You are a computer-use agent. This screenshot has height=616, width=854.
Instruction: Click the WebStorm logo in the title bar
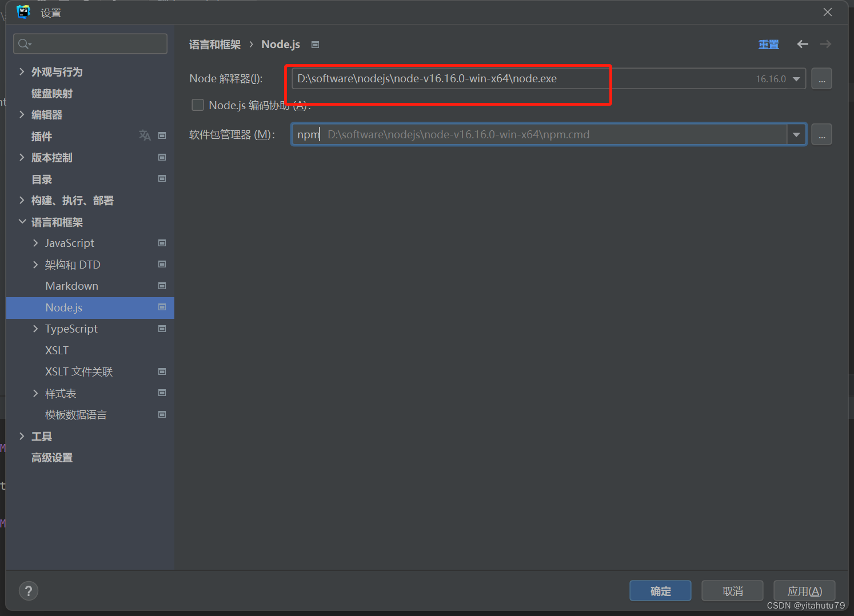point(23,12)
